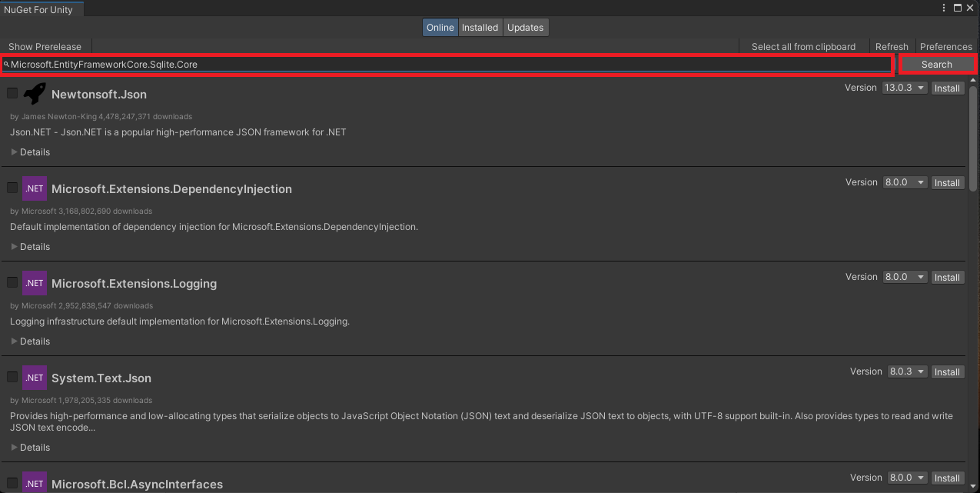The width and height of the screenshot is (980, 493).
Task: Click the Json.NET popular framework description
Action: tap(178, 132)
